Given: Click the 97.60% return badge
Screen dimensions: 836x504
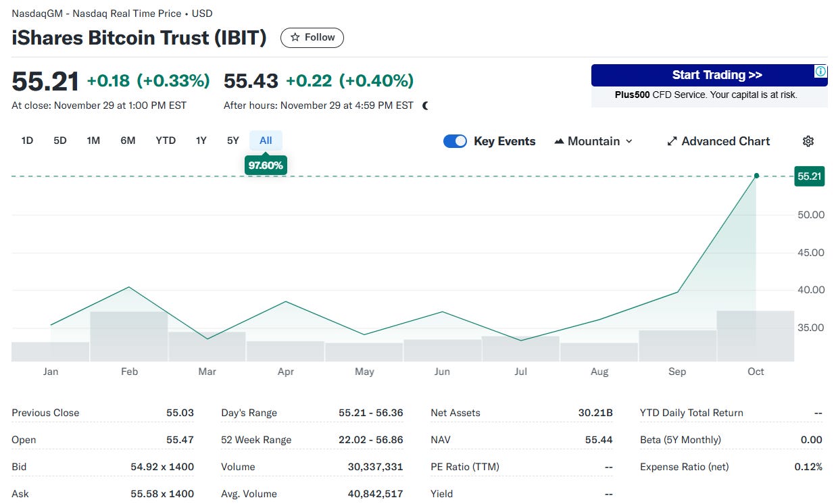Looking at the screenshot, I should coord(266,165).
